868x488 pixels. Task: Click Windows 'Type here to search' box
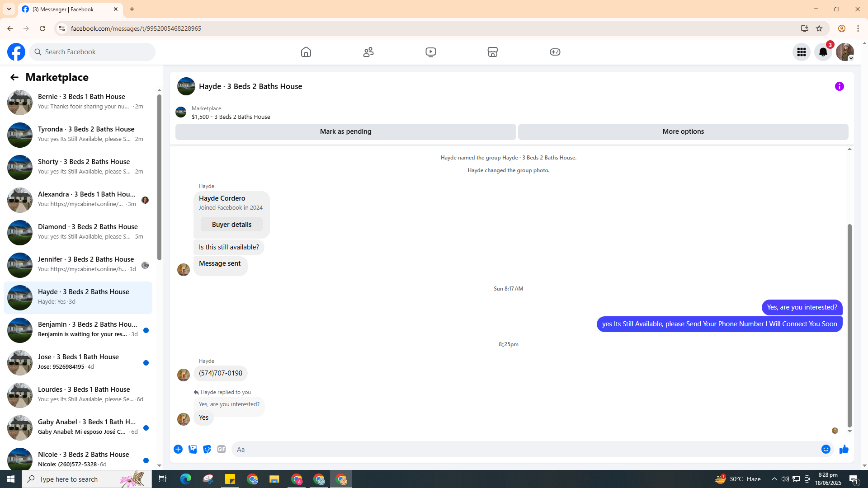pos(87,479)
